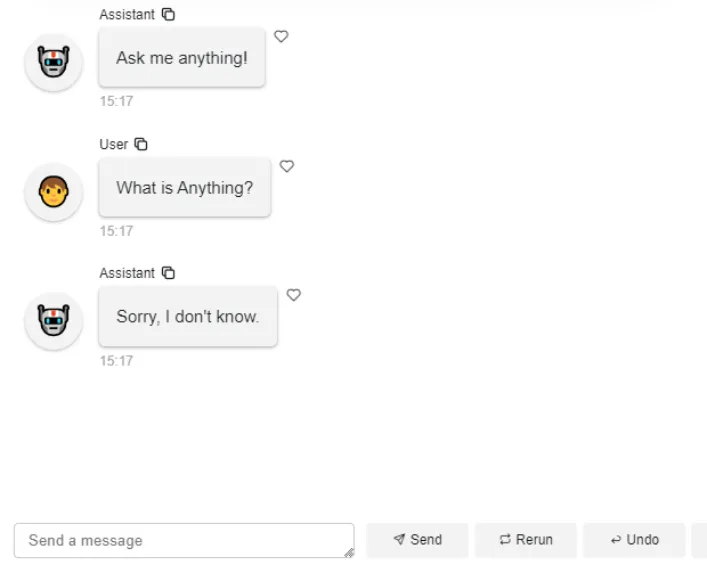Click the message box resize handle
The image size is (707, 565).
[x=348, y=552]
